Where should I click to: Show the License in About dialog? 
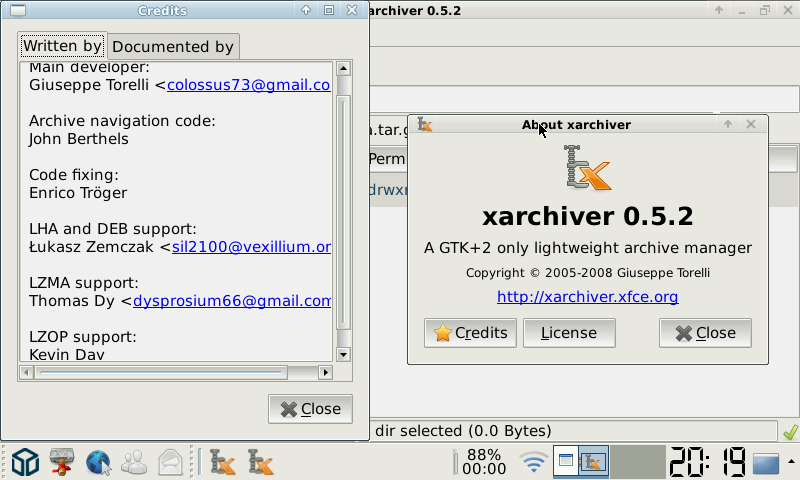569,333
